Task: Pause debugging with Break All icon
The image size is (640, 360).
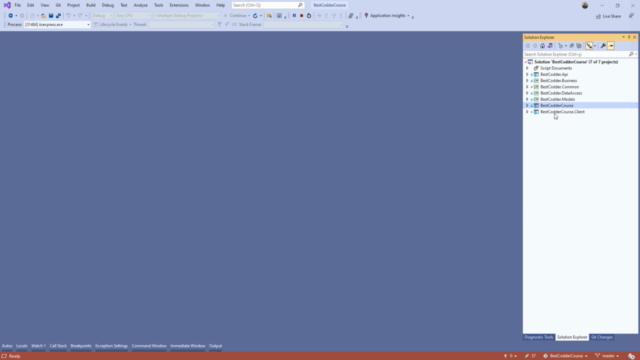Action: point(294,16)
